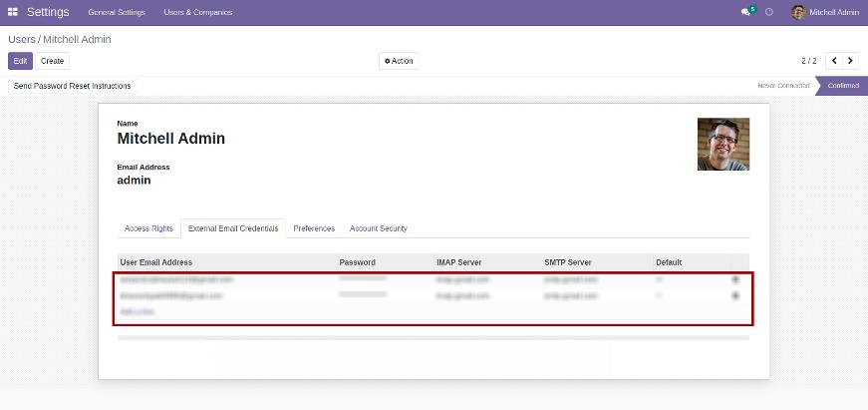Open the conversations chat icon
The height and width of the screenshot is (410, 868).
coord(745,12)
